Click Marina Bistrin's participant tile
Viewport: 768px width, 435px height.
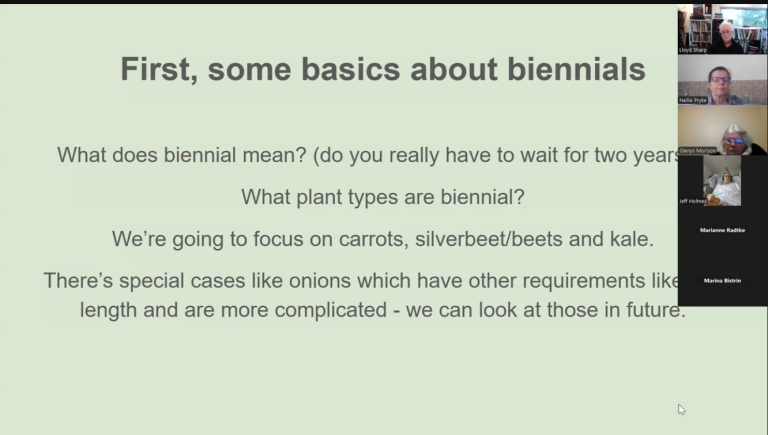pos(722,281)
